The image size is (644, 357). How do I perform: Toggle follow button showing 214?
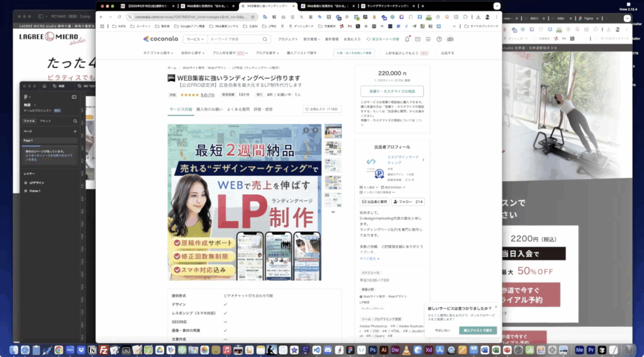coord(408,202)
